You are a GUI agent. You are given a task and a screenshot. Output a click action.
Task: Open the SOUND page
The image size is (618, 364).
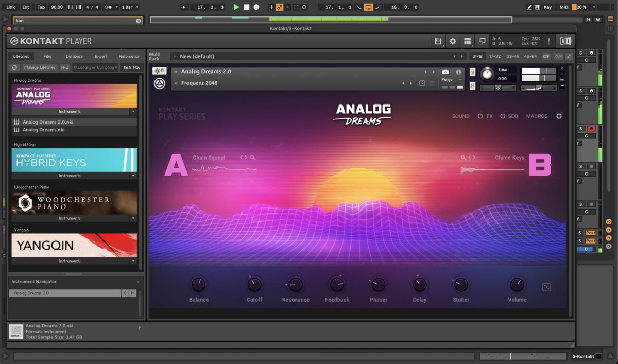point(460,116)
